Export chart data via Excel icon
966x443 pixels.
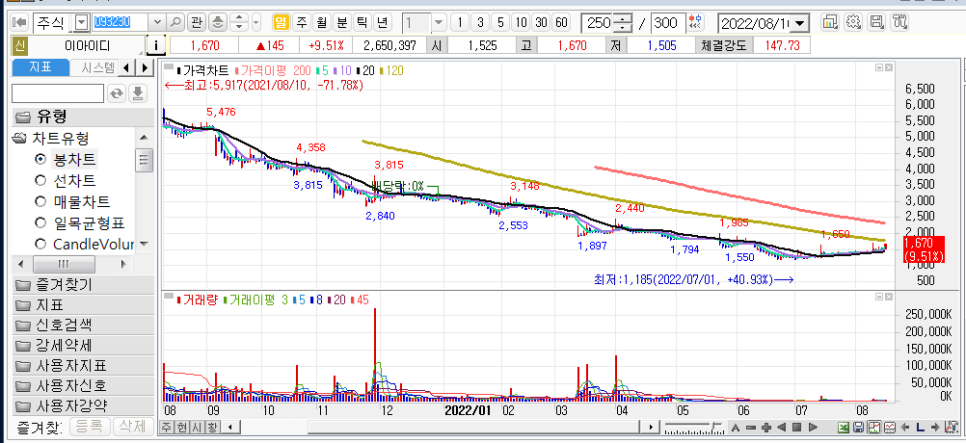point(843,427)
